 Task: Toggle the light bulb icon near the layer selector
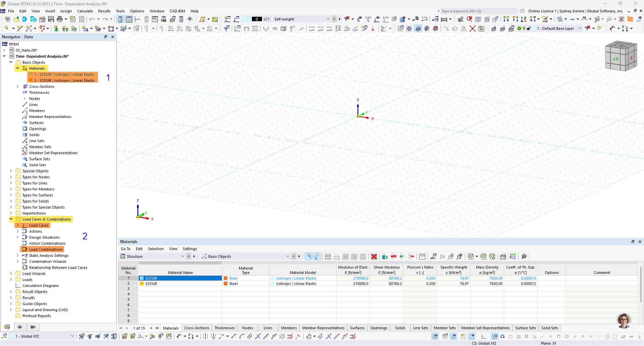click(x=524, y=28)
